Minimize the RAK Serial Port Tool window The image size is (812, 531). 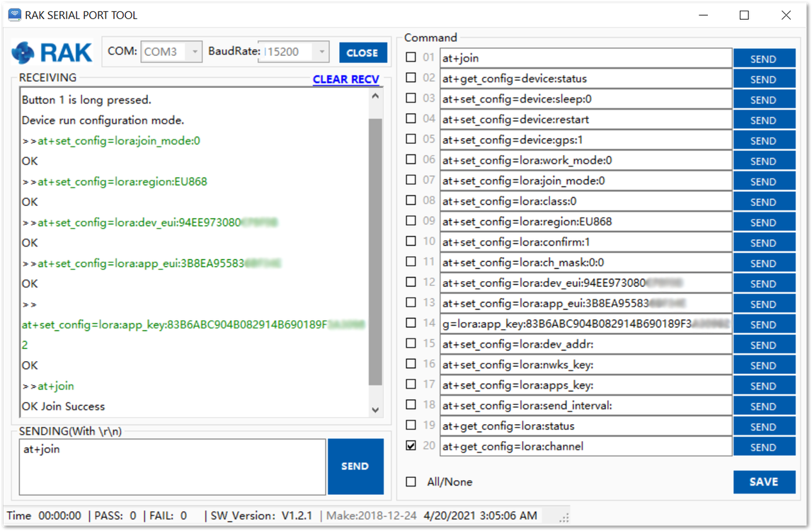[x=703, y=15]
